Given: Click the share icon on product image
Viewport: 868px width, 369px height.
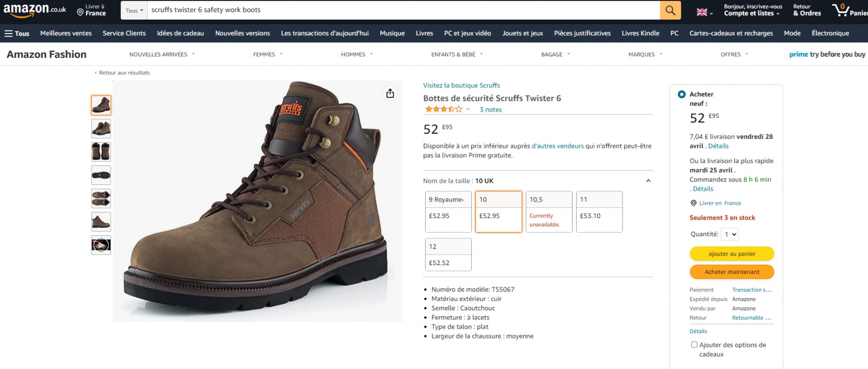Looking at the screenshot, I should (390, 93).
